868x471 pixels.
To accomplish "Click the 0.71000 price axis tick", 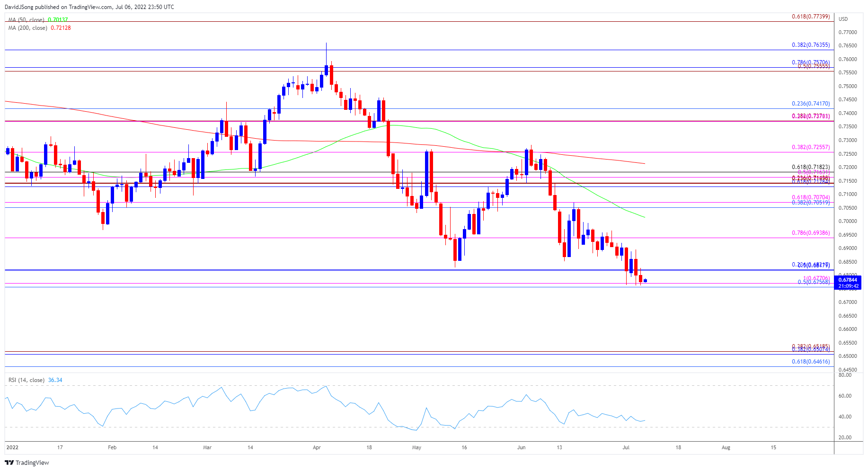I will point(847,194).
